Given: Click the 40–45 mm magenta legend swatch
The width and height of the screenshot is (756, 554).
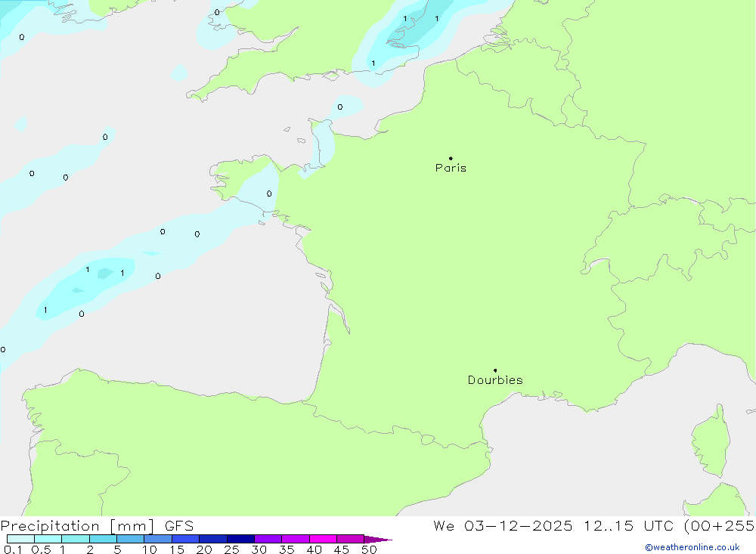Looking at the screenshot, I should (323, 539).
